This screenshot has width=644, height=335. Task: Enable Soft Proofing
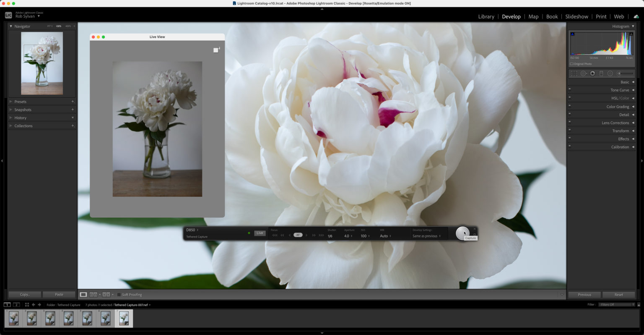point(119,294)
